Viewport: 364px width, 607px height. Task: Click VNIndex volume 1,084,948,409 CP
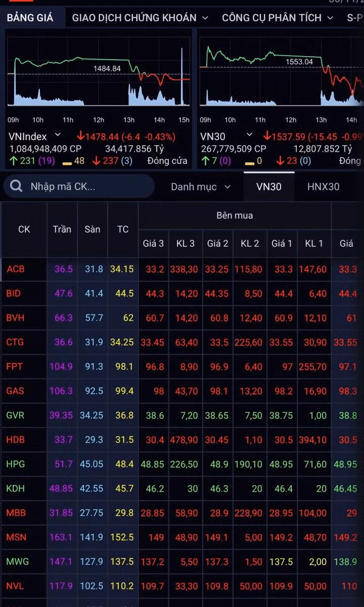pyautogui.click(x=45, y=149)
